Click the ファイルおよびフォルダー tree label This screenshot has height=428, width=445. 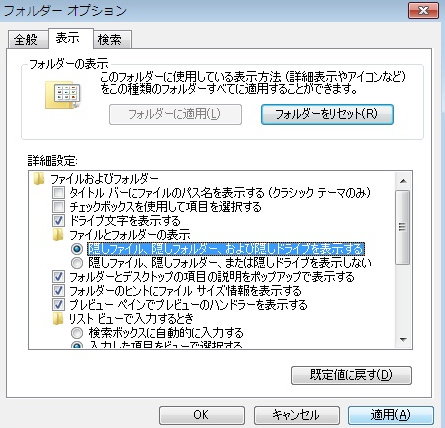104,179
